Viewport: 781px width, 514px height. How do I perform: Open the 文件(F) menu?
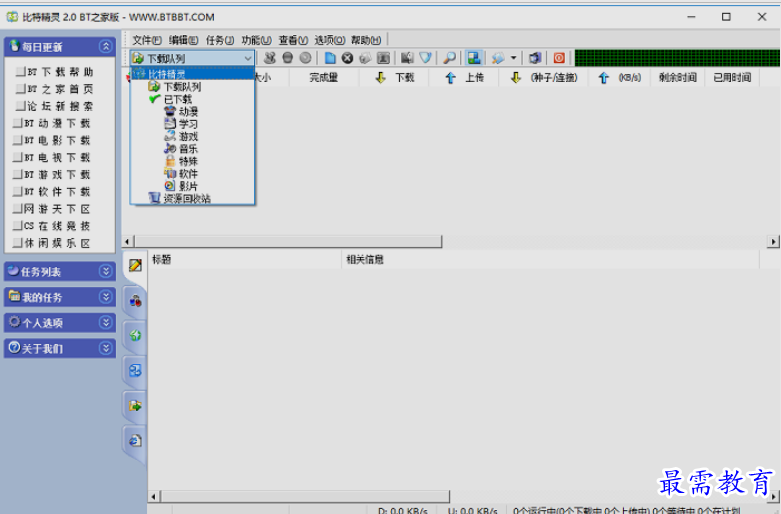click(147, 40)
